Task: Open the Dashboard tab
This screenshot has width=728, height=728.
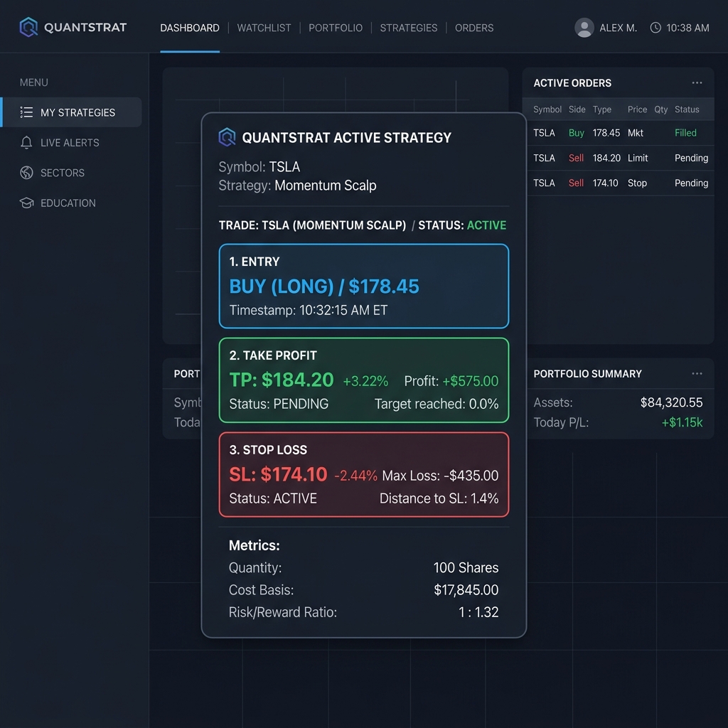Action: (189, 28)
